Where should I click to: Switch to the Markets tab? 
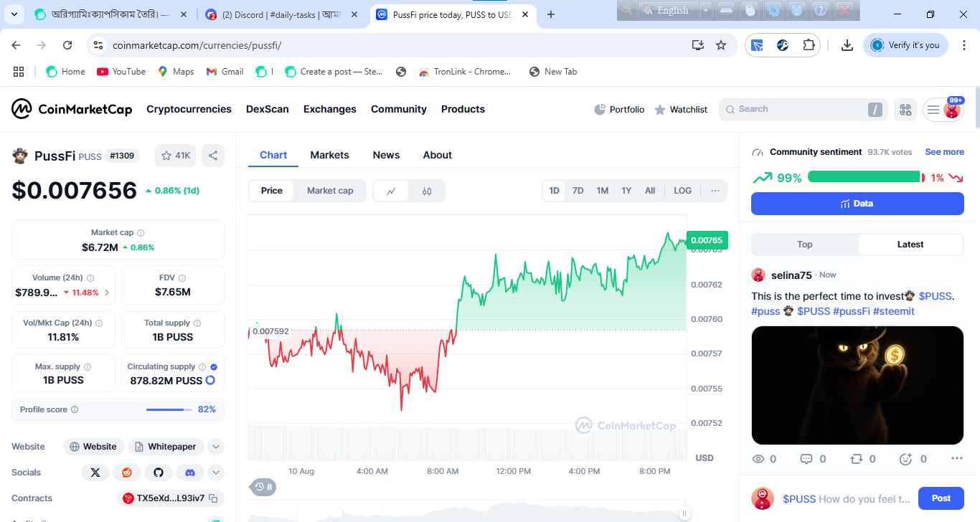pos(329,155)
